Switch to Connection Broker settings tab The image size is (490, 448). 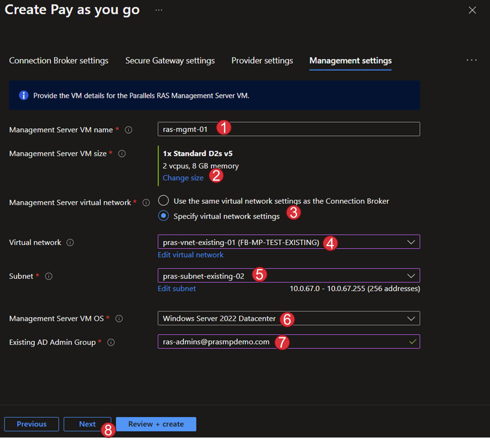[59, 61]
